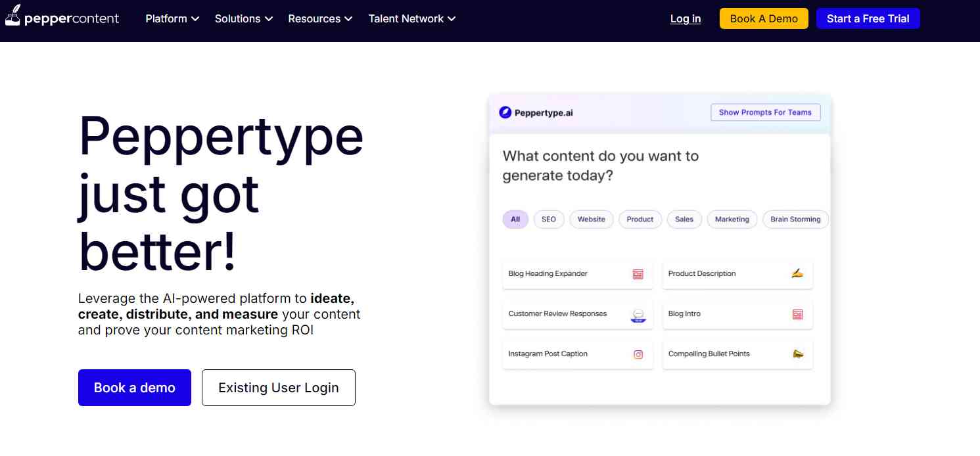
Task: Click the blue Book a demo button
Action: [x=135, y=388]
